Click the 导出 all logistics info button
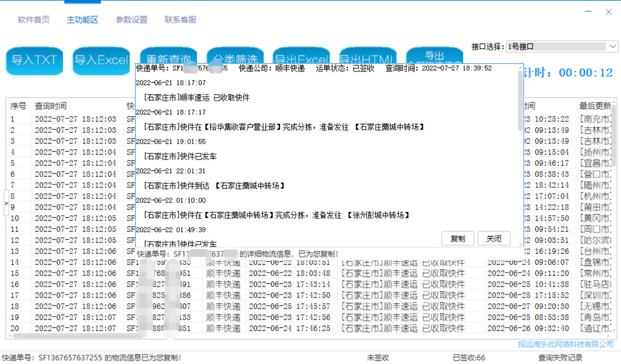Viewport: 621px width, 364px height. point(435,54)
